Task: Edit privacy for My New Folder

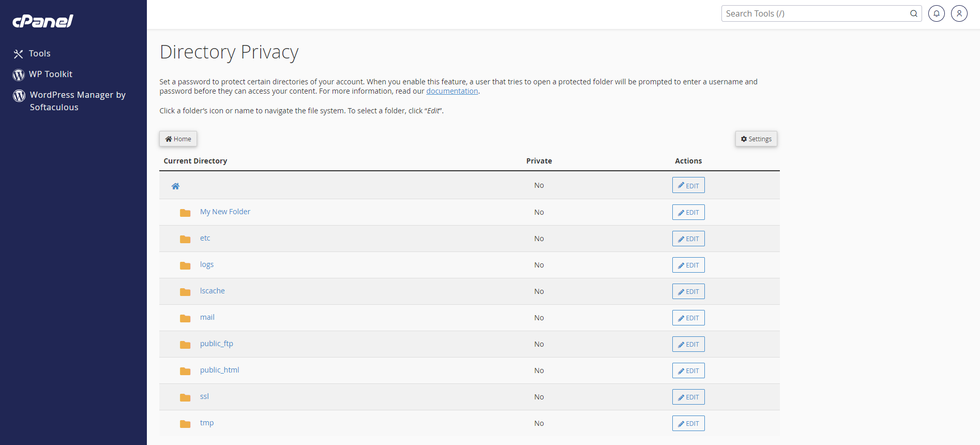Action: [x=688, y=212]
